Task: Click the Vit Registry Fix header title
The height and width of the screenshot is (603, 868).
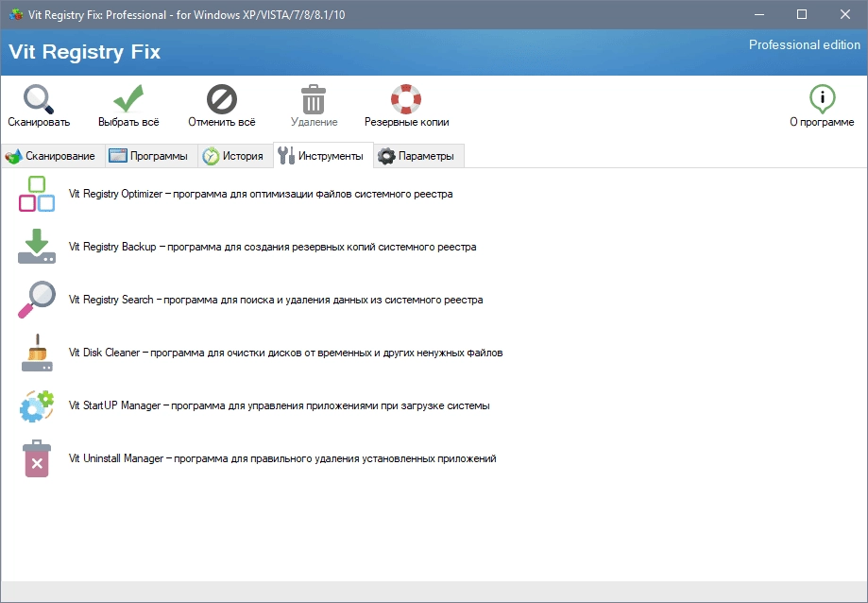Action: coord(85,52)
